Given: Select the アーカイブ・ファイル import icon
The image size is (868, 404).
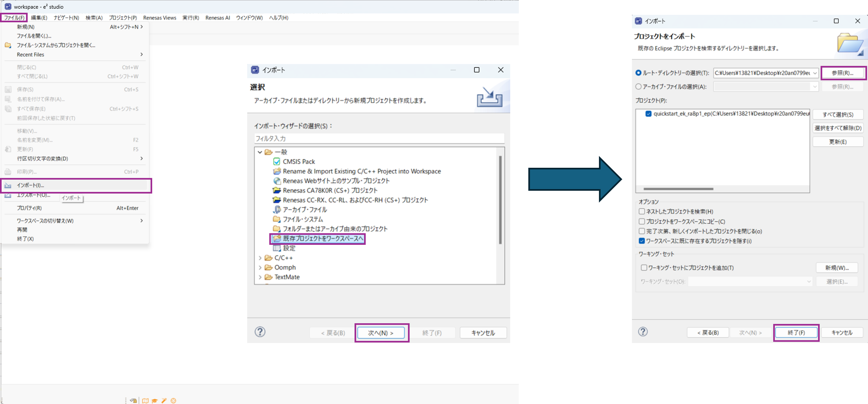Looking at the screenshot, I should pyautogui.click(x=277, y=210).
